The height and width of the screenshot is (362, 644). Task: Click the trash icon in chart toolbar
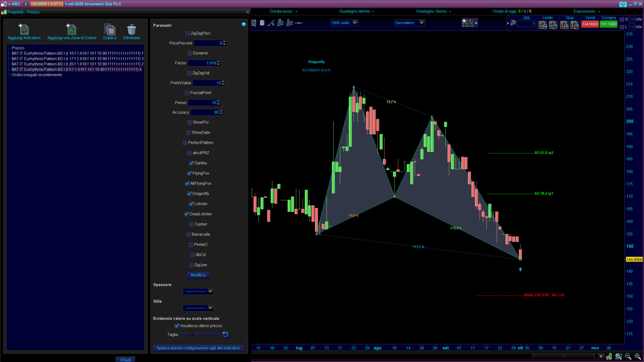[x=262, y=23]
